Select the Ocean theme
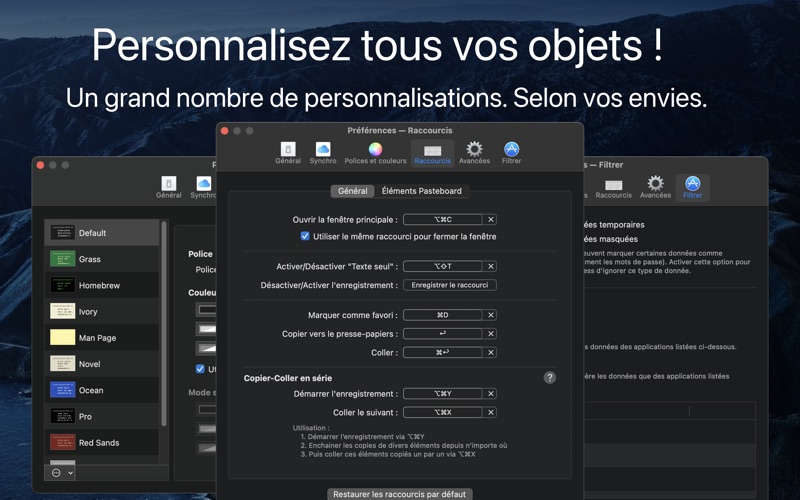The width and height of the screenshot is (800, 500). coord(102,390)
